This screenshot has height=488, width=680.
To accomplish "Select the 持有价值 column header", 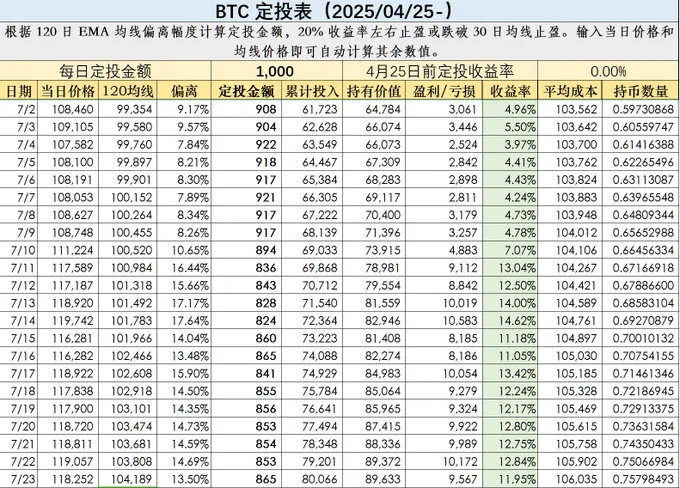I will [374, 91].
